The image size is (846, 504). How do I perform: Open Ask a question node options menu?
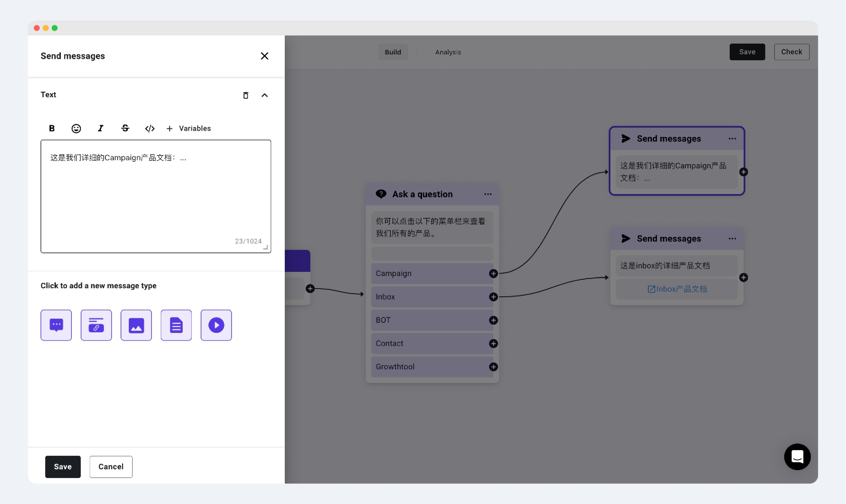[x=488, y=194]
